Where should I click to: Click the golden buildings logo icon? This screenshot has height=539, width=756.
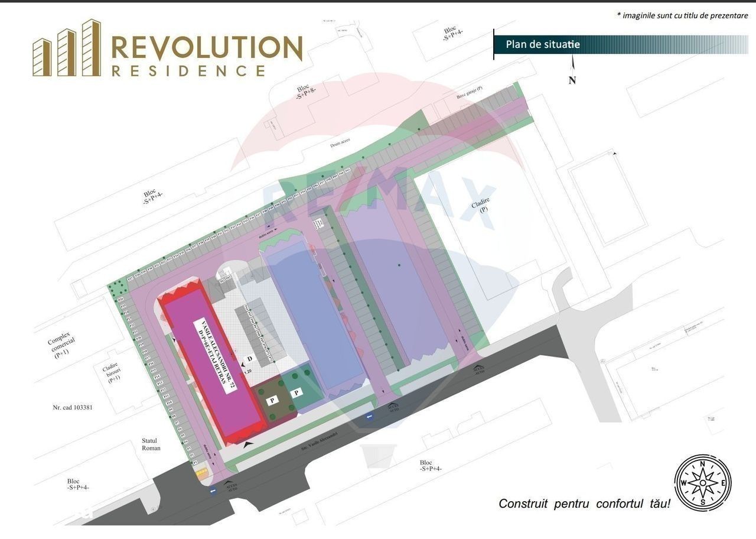click(66, 48)
